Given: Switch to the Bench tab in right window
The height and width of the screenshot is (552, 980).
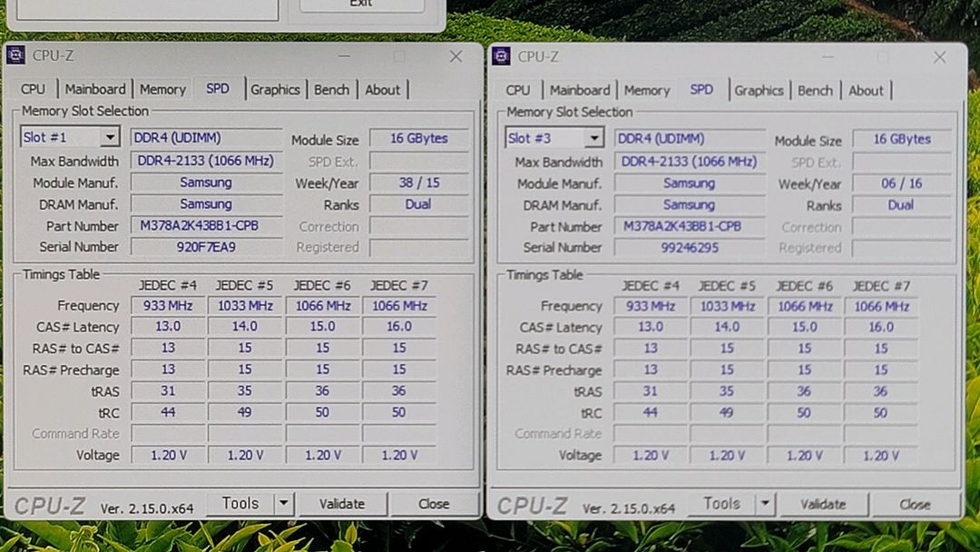Looking at the screenshot, I should [x=815, y=90].
